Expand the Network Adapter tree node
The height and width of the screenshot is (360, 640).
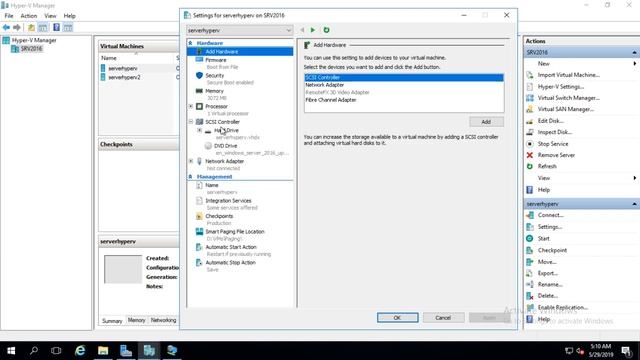(x=191, y=161)
